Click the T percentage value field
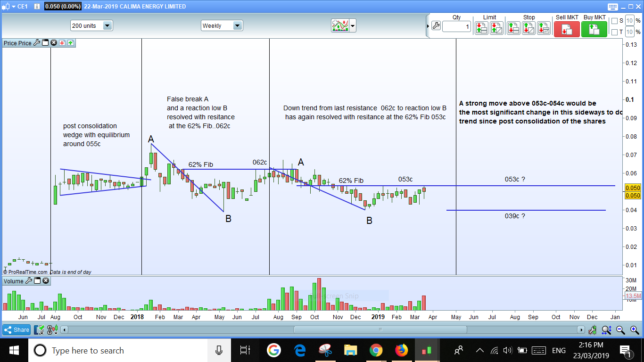 pos(629,32)
